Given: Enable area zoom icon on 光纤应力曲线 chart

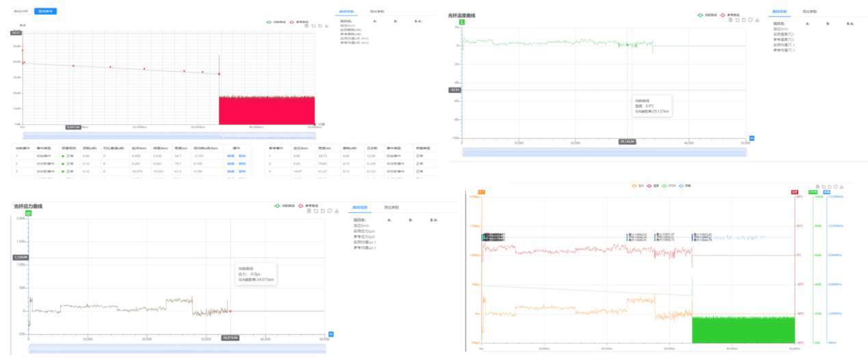Looking at the screenshot, I should click(x=315, y=210).
